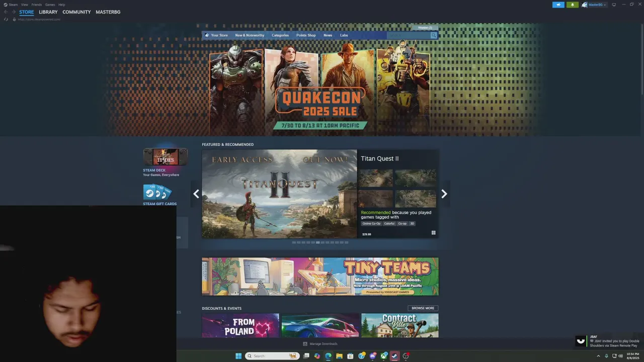644x362 pixels.
Task: Show previous featured game with left arrow
Action: pyautogui.click(x=196, y=194)
